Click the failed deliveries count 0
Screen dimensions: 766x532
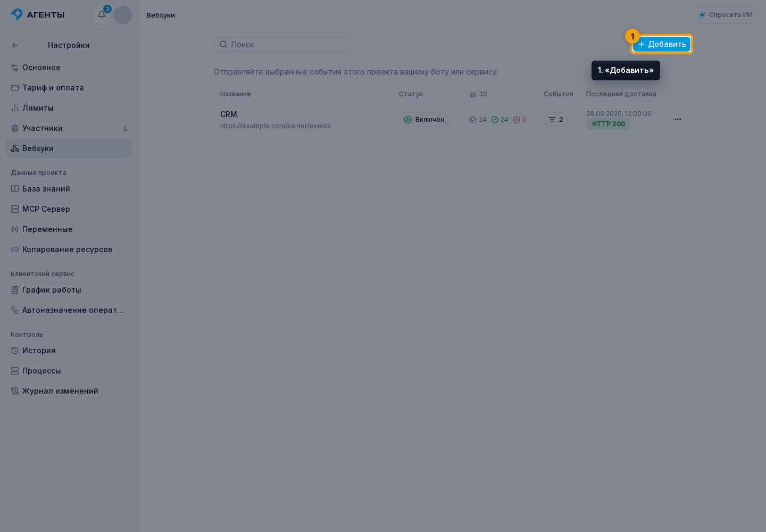tap(524, 120)
